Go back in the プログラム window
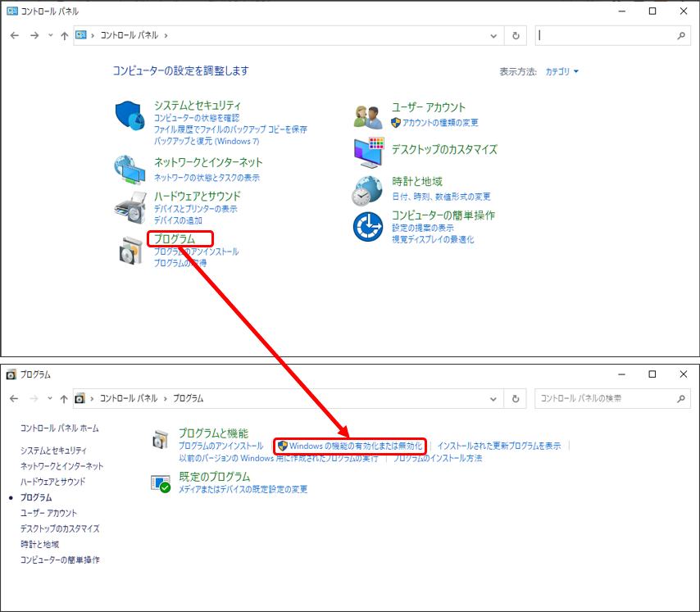Image resolution: width=700 pixels, height=612 pixels. (14, 398)
